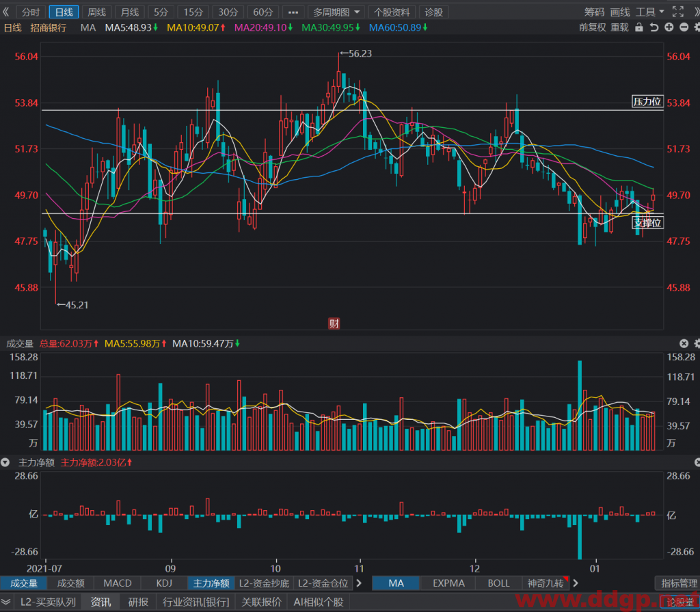The width and height of the screenshot is (700, 612).
Task: Close the 成交量 volume panel
Action: [684, 343]
